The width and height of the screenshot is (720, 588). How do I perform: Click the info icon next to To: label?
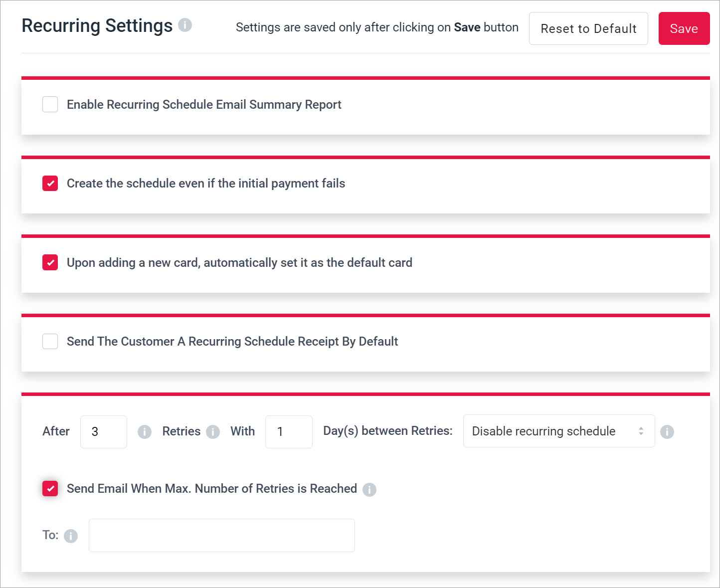(x=71, y=536)
